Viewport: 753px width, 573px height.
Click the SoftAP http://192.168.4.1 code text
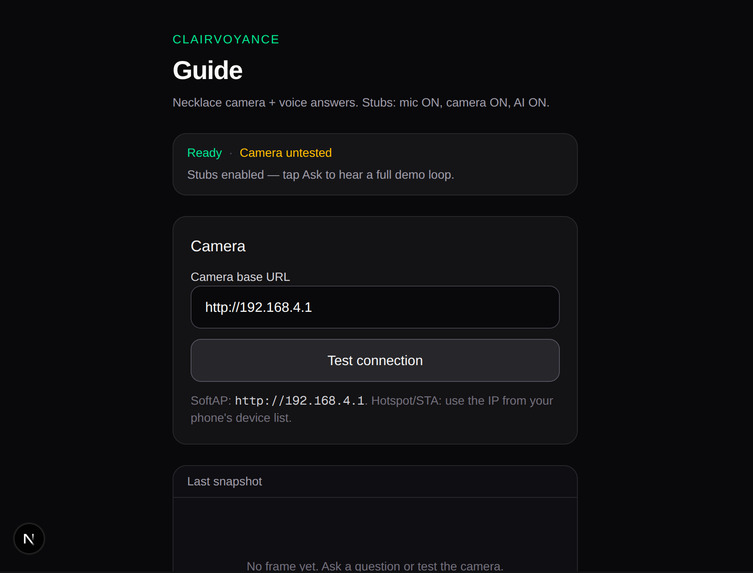click(x=300, y=401)
